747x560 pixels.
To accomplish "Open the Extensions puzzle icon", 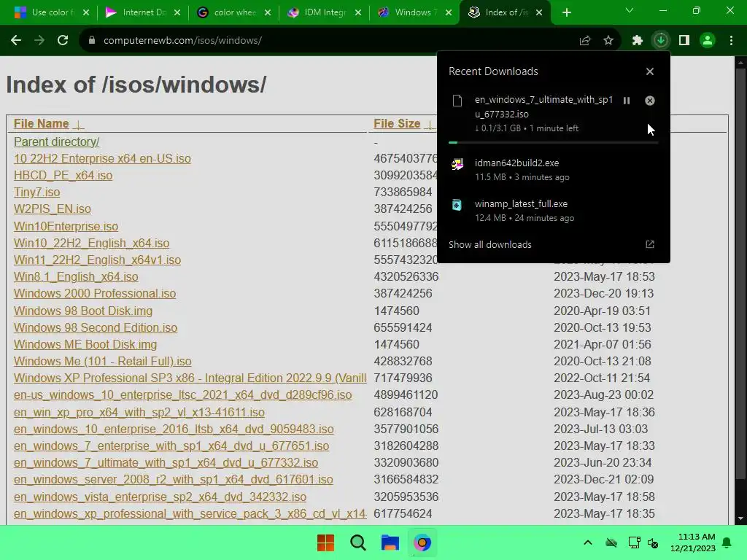I will [x=638, y=41].
